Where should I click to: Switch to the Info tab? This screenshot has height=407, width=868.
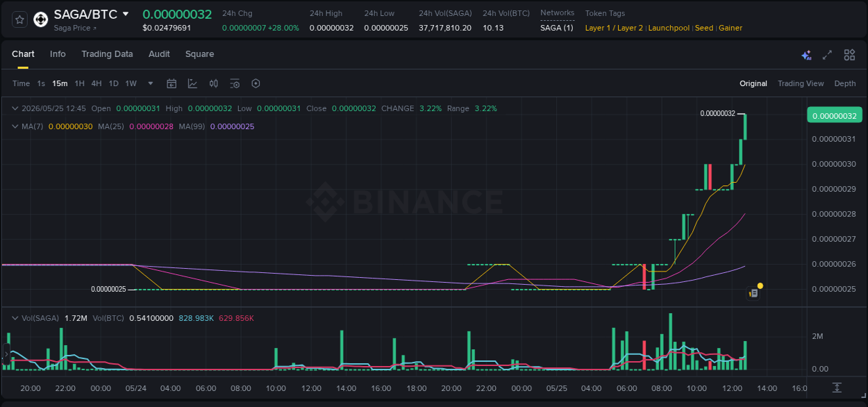(58, 54)
